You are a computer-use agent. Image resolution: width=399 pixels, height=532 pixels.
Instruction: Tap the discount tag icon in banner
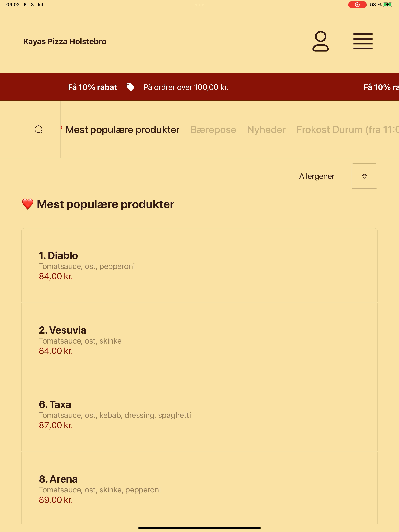click(130, 87)
